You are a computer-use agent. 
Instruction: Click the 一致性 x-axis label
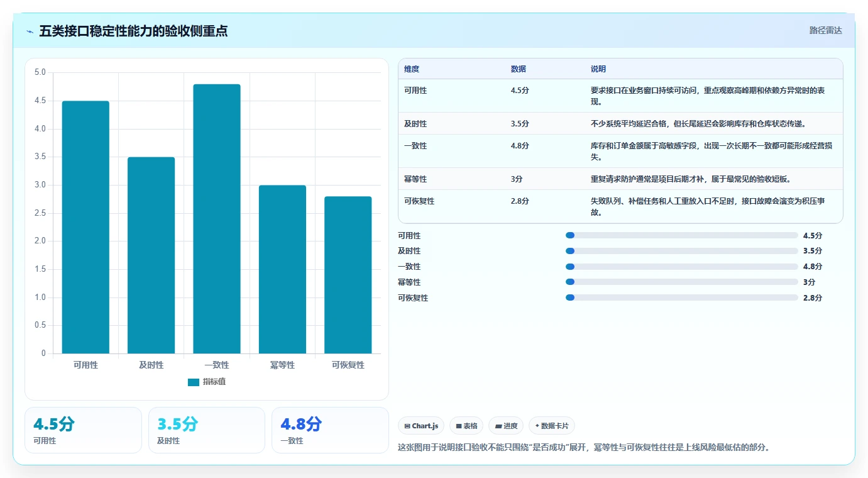pyautogui.click(x=217, y=365)
